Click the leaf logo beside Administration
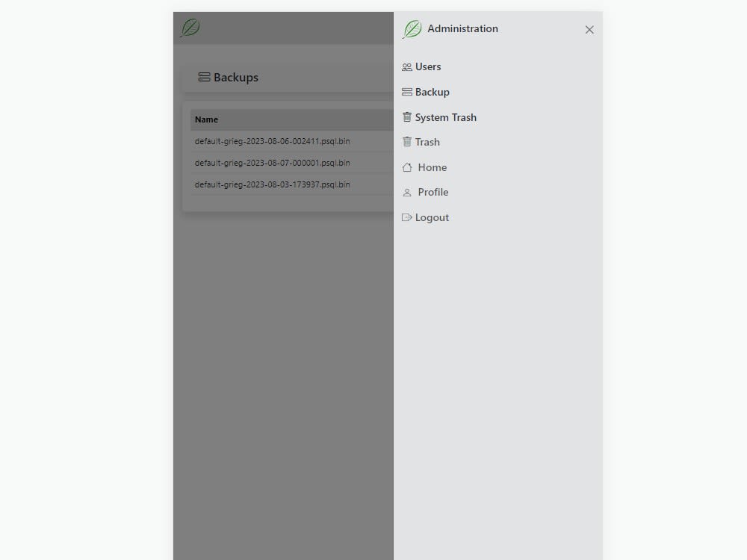This screenshot has width=747, height=560. pos(412,29)
